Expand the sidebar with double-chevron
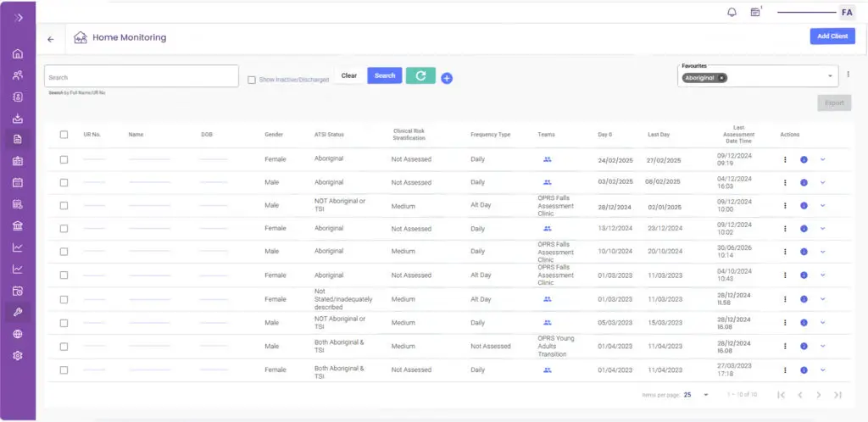The height and width of the screenshot is (422, 868). (18, 18)
